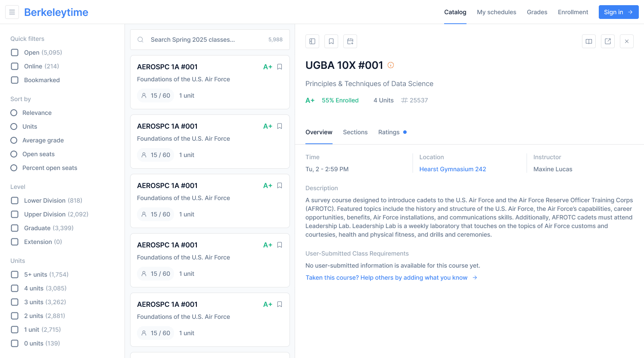The width and height of the screenshot is (644, 358).
Task: Open the split view book icon
Action: coord(589,41)
